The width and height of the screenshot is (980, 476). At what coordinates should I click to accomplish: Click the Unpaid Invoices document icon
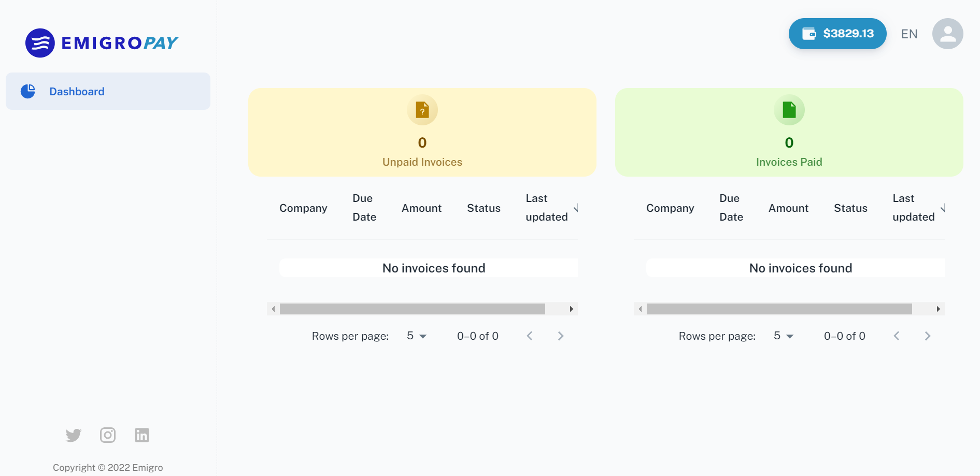pos(422,110)
